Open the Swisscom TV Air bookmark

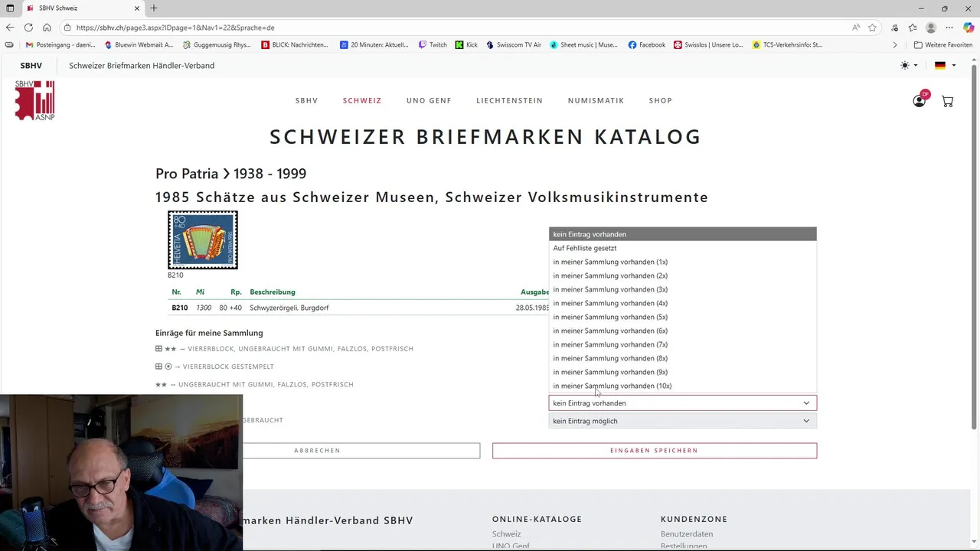click(x=514, y=45)
